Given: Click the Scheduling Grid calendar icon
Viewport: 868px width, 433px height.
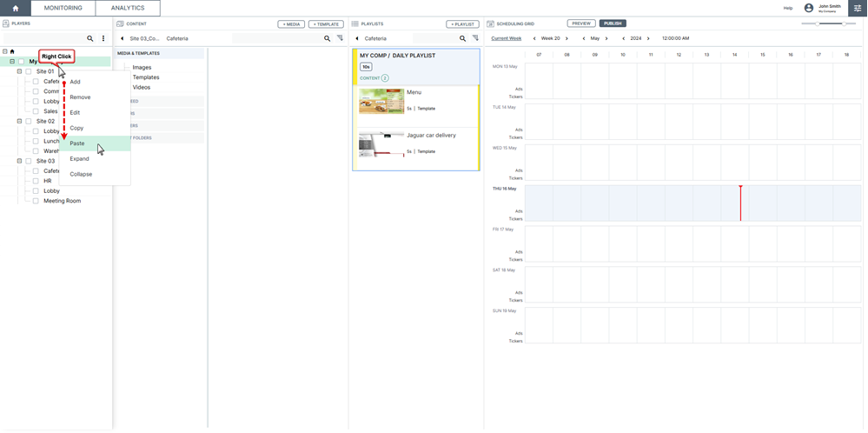Looking at the screenshot, I should pyautogui.click(x=490, y=23).
